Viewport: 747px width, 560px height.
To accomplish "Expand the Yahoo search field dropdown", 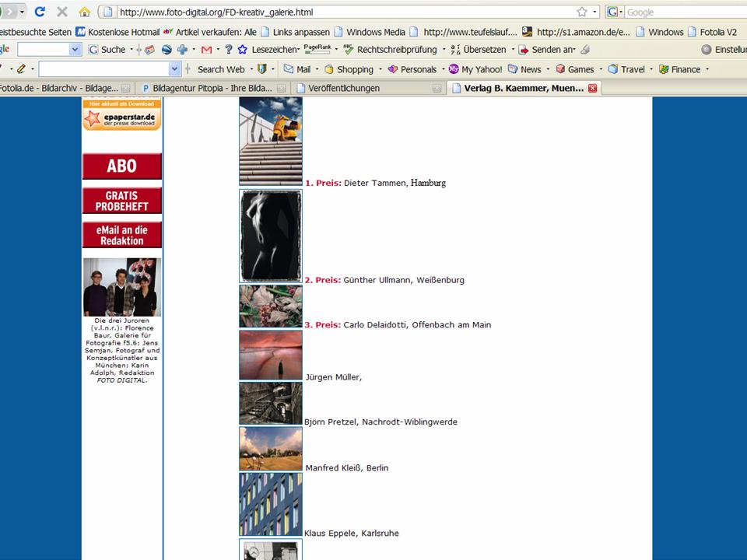I will pyautogui.click(x=174, y=69).
